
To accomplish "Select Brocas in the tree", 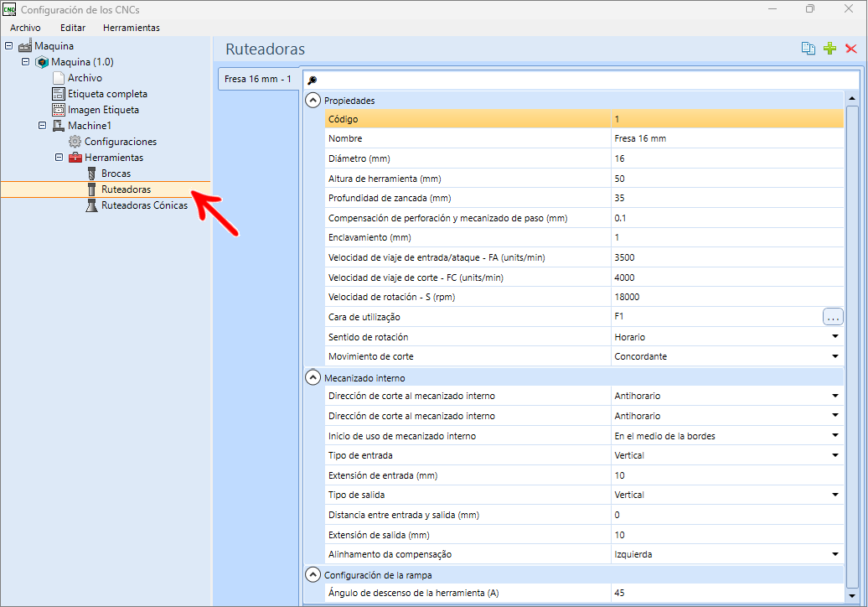I will (116, 174).
